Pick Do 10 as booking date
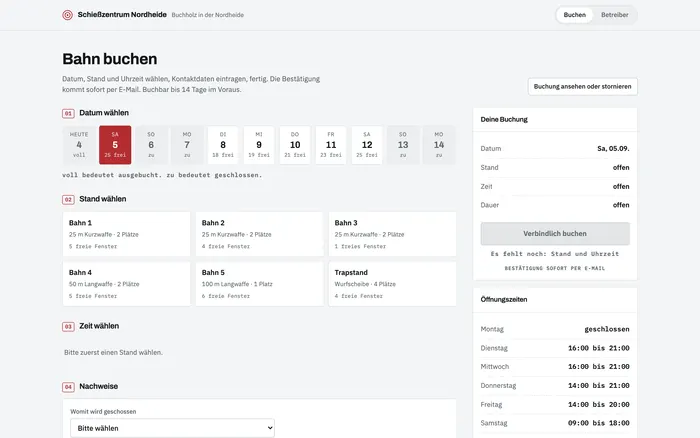The height and width of the screenshot is (438, 700). 295,145
